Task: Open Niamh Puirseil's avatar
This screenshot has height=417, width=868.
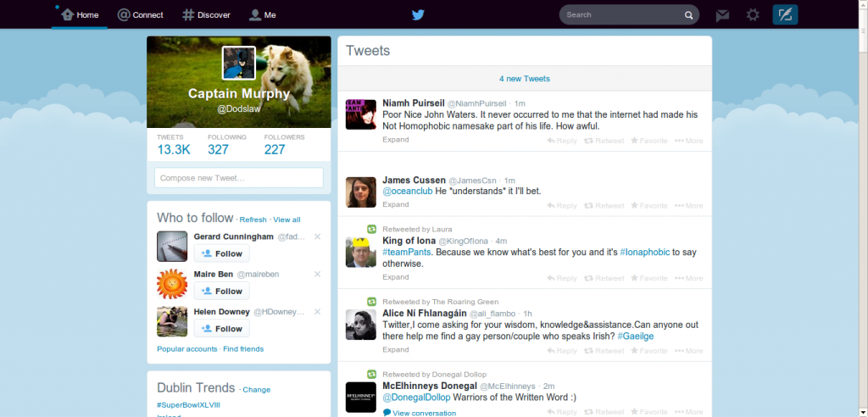Action: (x=361, y=114)
